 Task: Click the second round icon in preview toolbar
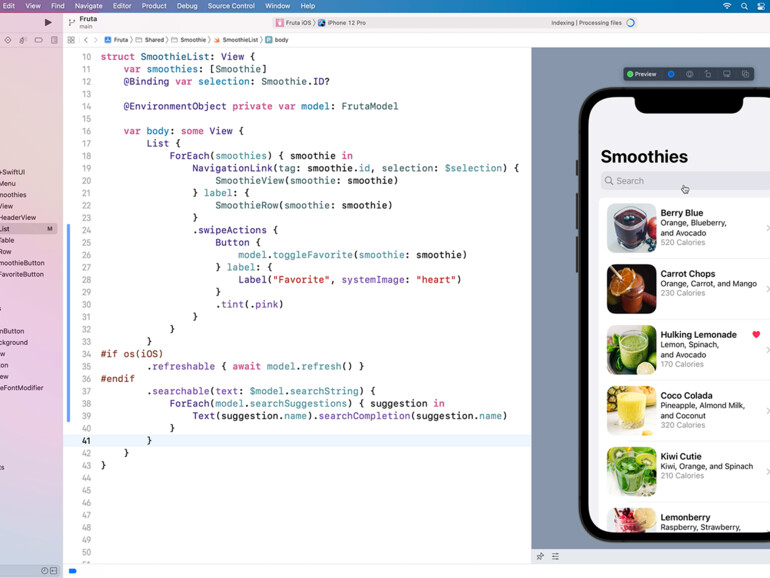689,74
